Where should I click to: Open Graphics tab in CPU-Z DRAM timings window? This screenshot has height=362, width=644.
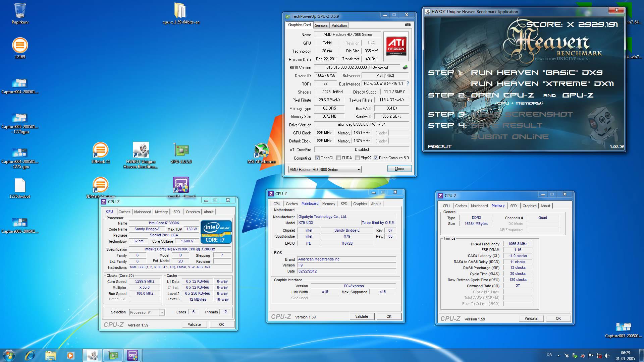point(529,206)
